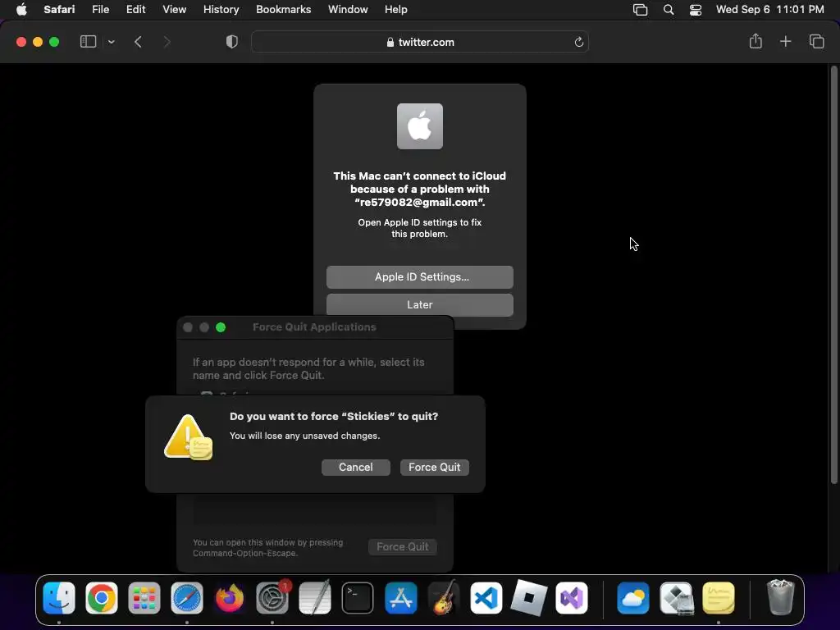This screenshot has height=630, width=840.
Task: Open App Store from the Dock
Action: [400, 598]
